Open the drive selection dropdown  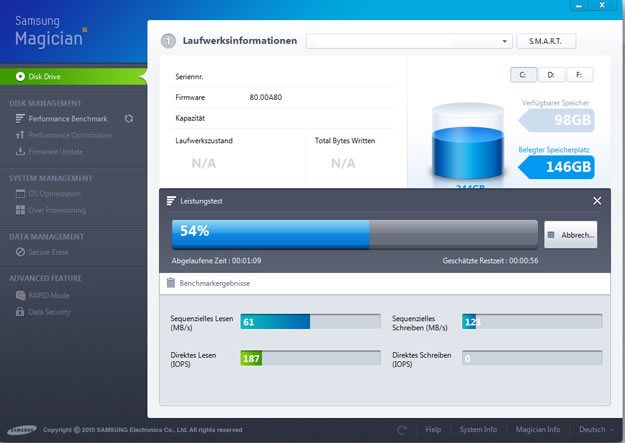click(409, 41)
